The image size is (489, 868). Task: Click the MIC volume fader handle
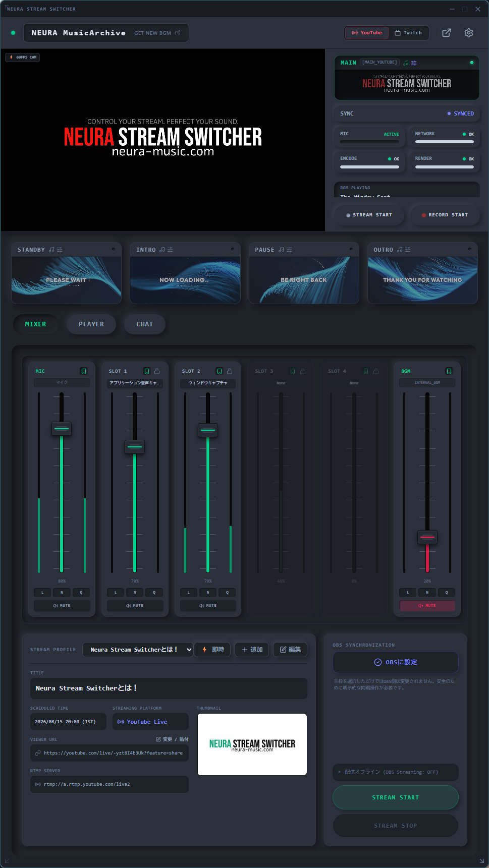[62, 429]
